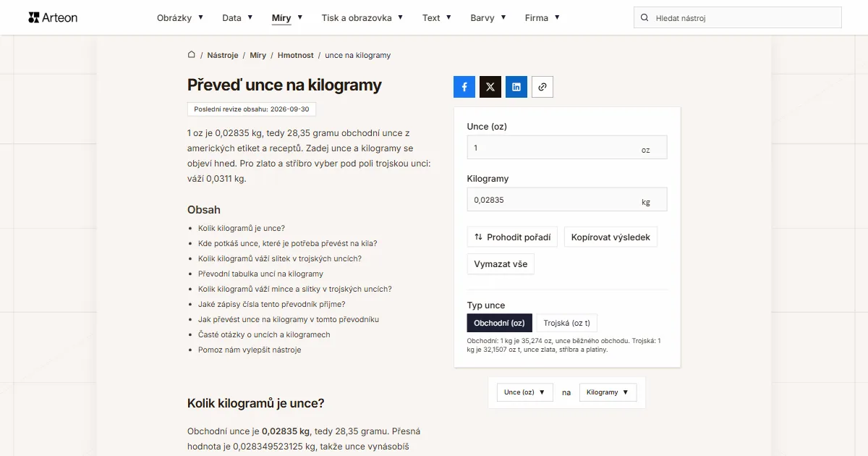Open the source unit dropdown Unce (oz)

coord(525,392)
